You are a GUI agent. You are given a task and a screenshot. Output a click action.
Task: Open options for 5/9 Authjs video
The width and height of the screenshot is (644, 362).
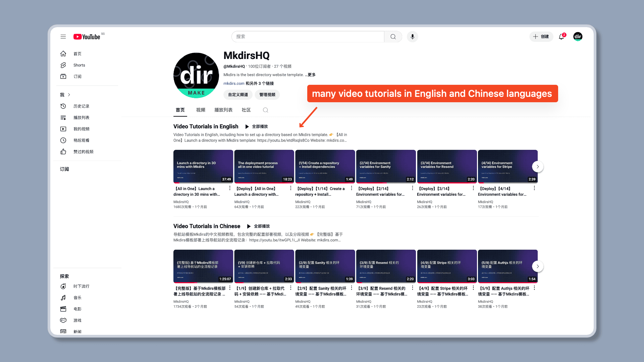pos(534,288)
